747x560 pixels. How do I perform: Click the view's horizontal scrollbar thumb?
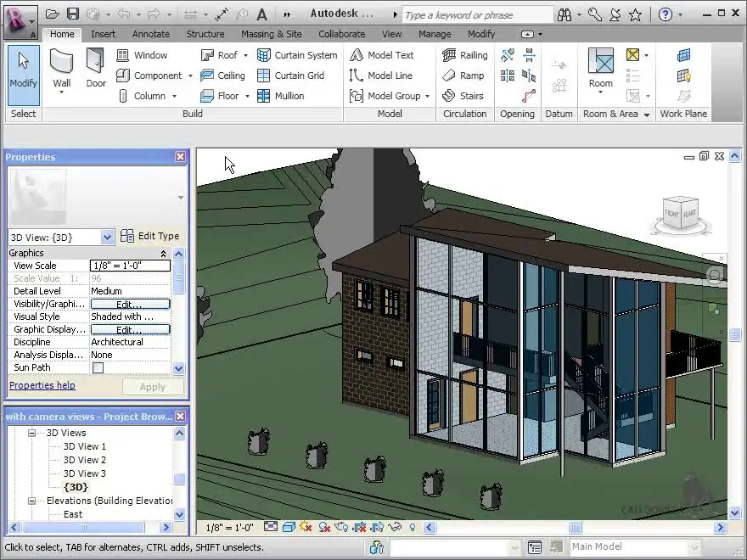tap(575, 527)
